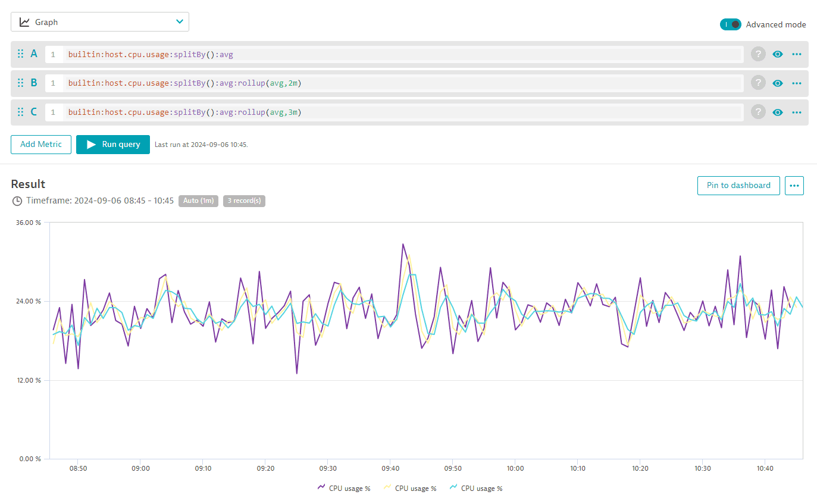Click the timeframe clock icon
The width and height of the screenshot is (817, 504).
[17, 201]
